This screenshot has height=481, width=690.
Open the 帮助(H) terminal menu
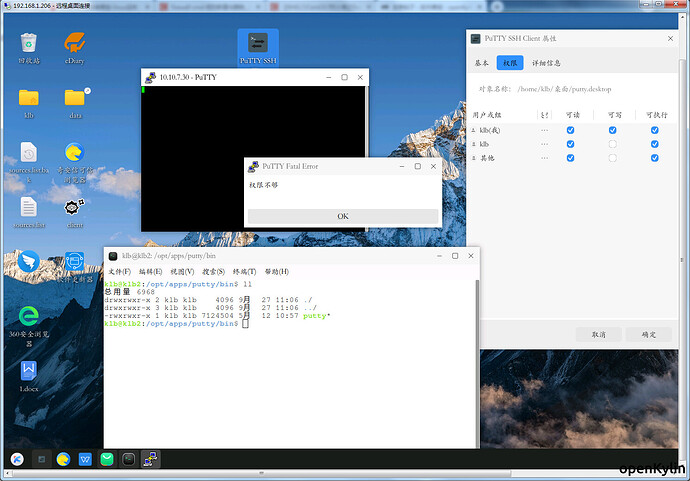(277, 272)
